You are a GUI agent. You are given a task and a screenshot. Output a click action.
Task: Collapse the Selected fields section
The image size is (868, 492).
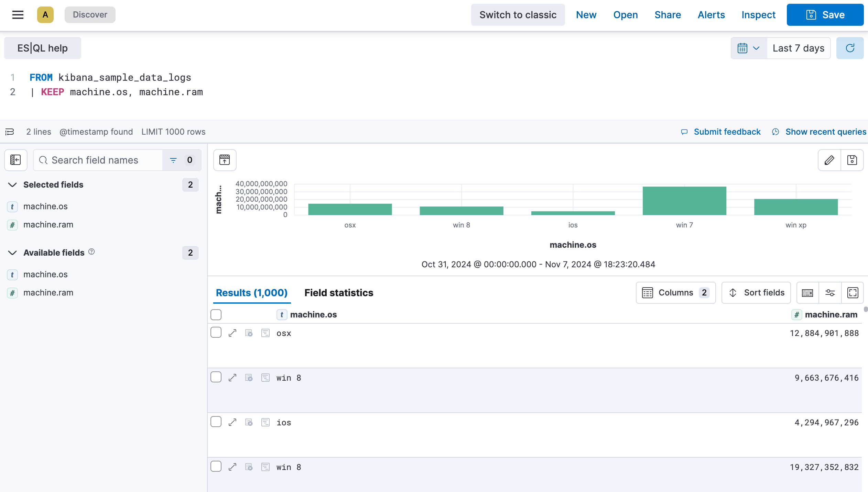point(12,185)
